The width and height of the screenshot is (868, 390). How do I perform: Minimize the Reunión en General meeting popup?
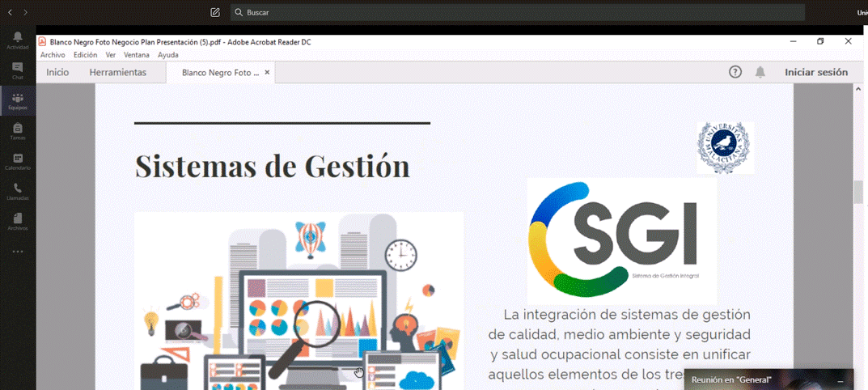coord(840,381)
